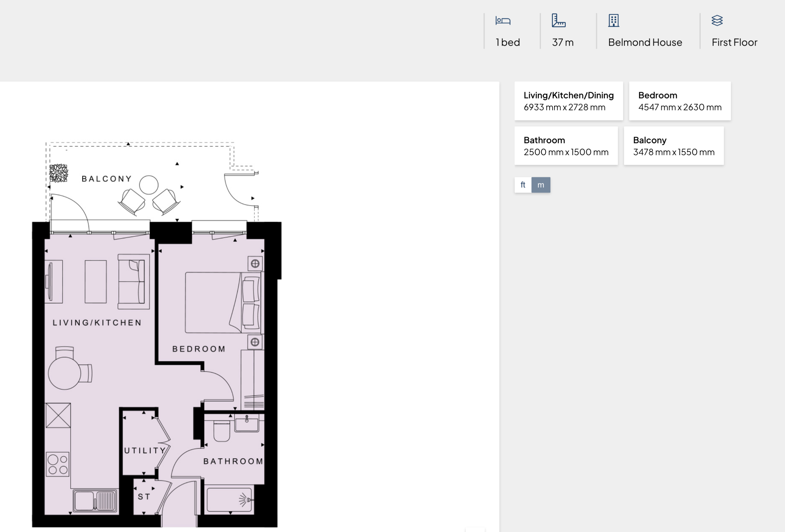The width and height of the screenshot is (785, 532).
Task: Click the ruler area icon
Action: 558,21
